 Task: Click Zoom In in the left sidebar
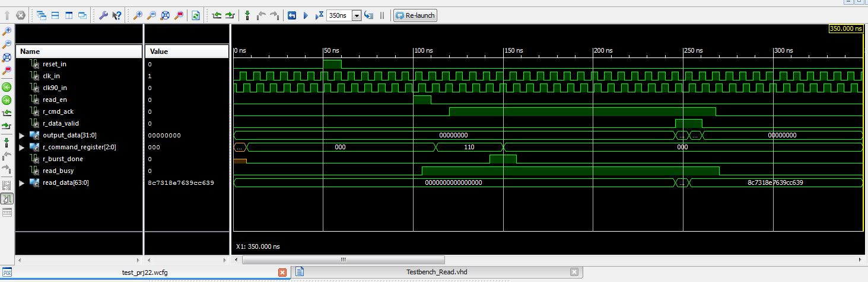[x=7, y=31]
